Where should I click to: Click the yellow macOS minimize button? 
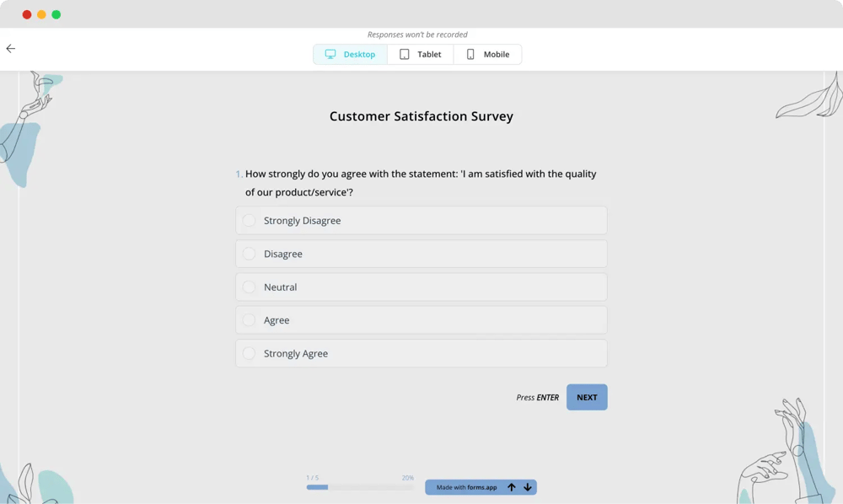click(x=41, y=14)
